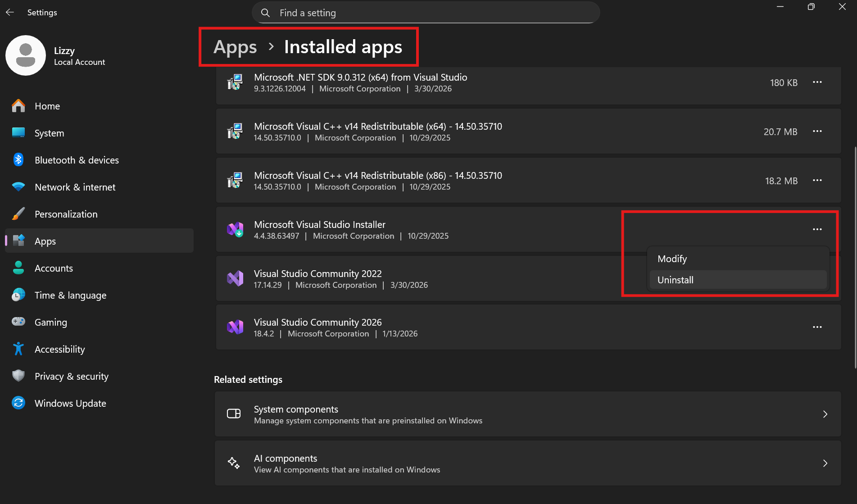Click the 20.7 MB size value

coord(780,132)
